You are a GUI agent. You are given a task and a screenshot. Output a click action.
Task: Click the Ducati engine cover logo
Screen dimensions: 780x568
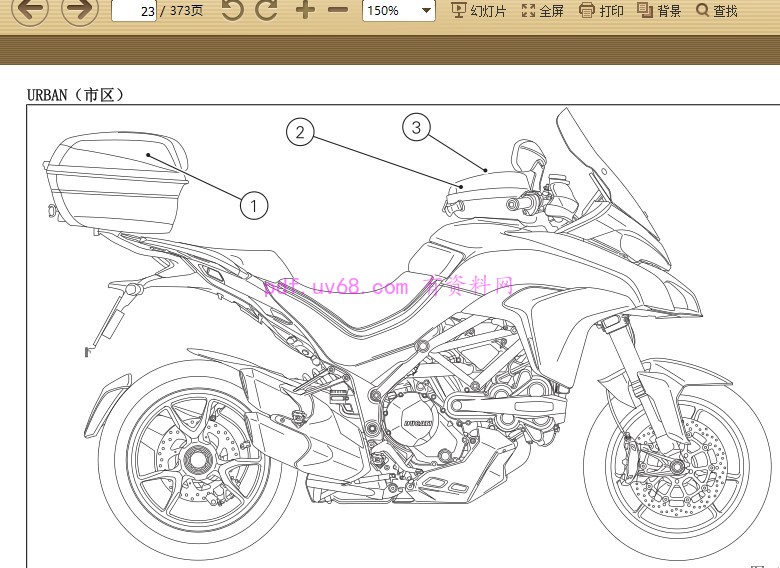[x=418, y=424]
